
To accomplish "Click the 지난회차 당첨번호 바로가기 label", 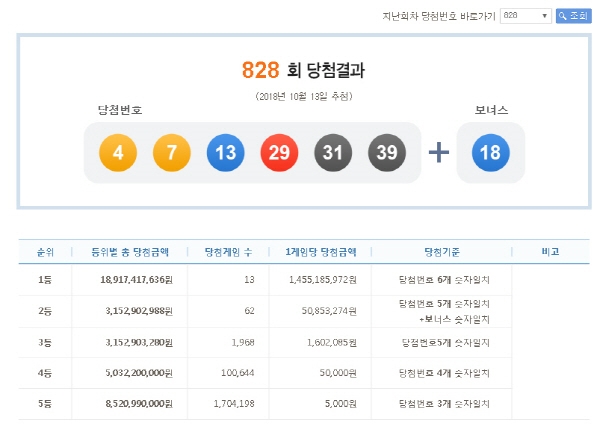I will click(439, 16).
